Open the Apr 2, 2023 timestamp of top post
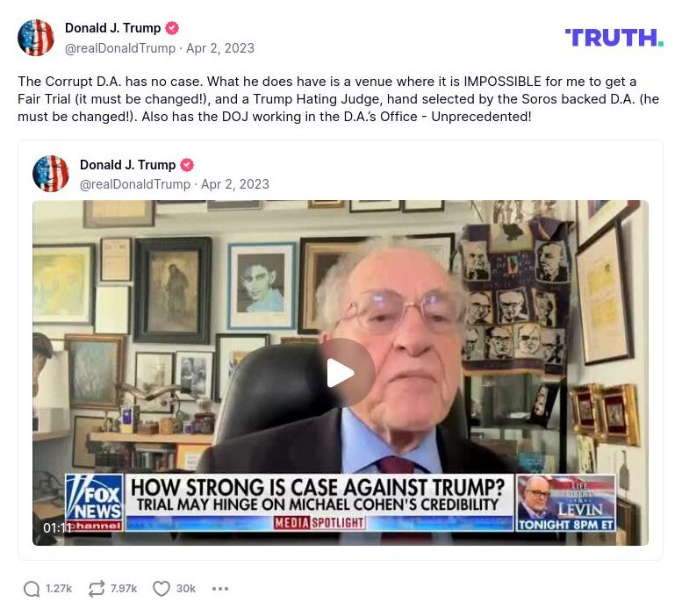Viewport: 682px width, 616px height. [220, 47]
